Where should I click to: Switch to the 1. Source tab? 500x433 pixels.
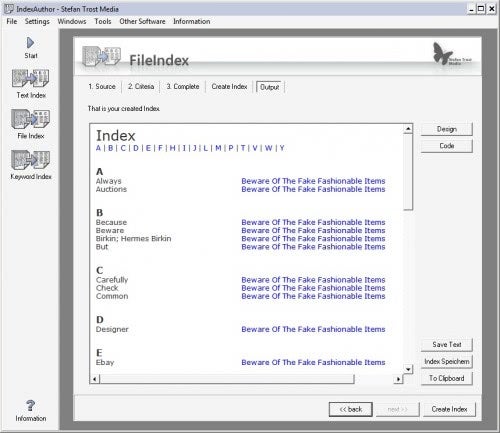tap(102, 86)
